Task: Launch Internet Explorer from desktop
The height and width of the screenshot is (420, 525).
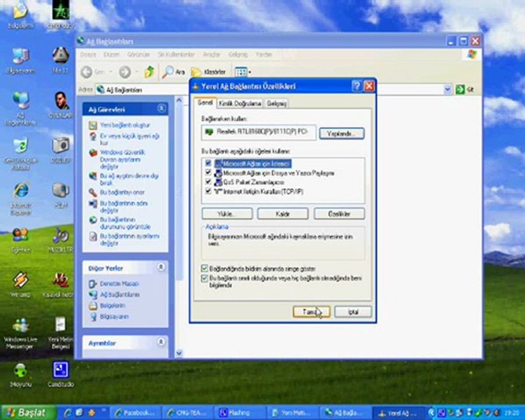Action: click(x=20, y=198)
